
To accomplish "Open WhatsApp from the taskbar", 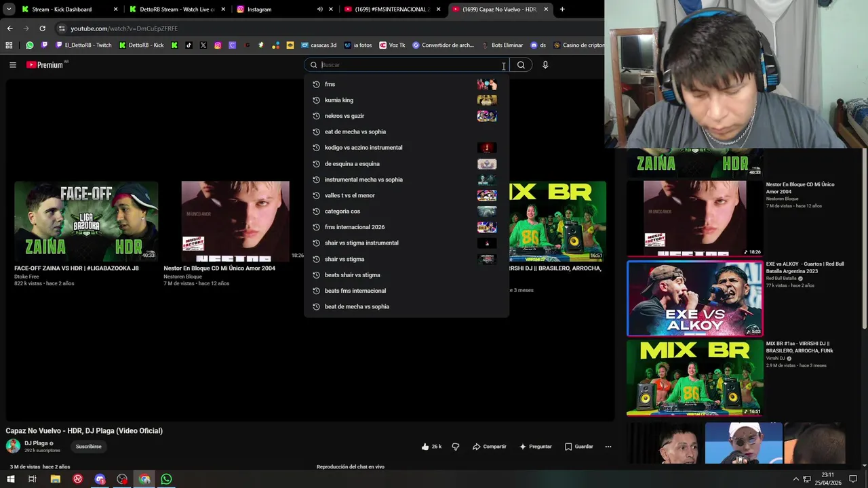I will (166, 479).
